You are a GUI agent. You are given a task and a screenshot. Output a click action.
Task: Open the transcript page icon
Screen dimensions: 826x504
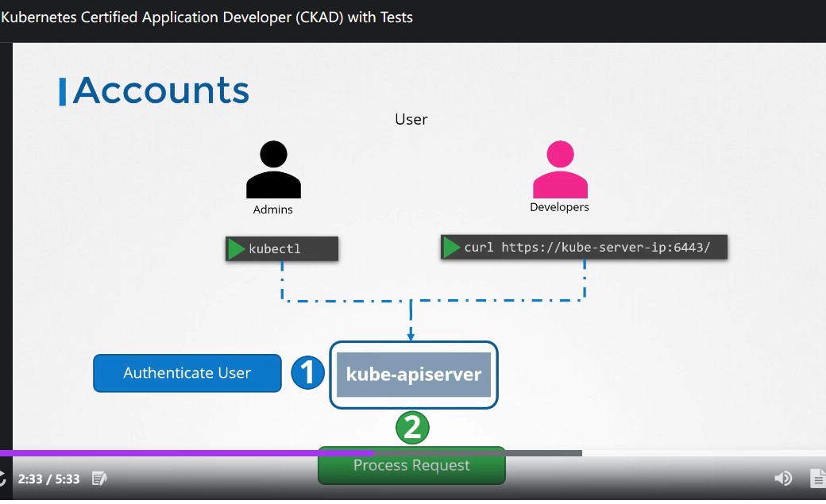point(817,478)
